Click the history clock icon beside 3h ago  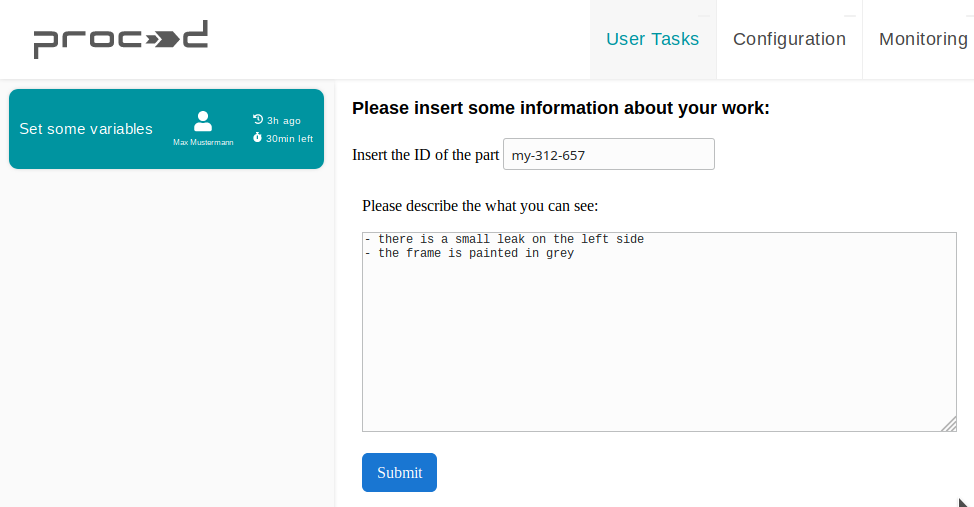(258, 120)
